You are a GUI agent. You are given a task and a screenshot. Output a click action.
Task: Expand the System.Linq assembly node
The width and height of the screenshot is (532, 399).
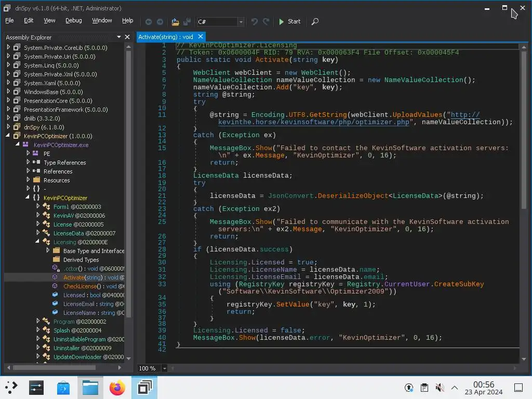pos(8,65)
